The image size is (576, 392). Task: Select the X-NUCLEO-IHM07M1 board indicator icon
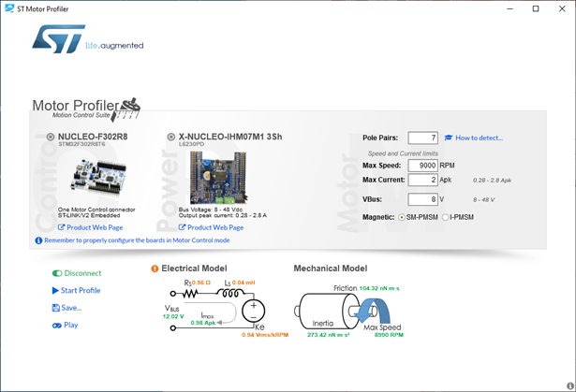click(x=170, y=138)
